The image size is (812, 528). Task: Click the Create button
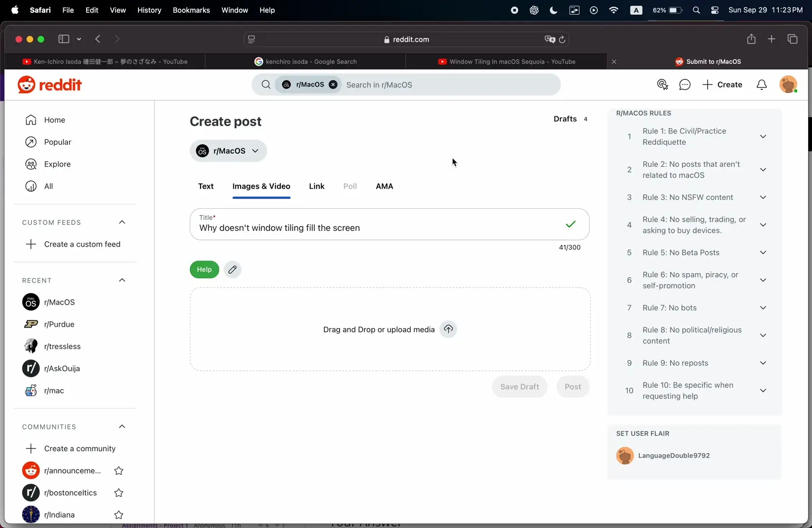tap(722, 85)
